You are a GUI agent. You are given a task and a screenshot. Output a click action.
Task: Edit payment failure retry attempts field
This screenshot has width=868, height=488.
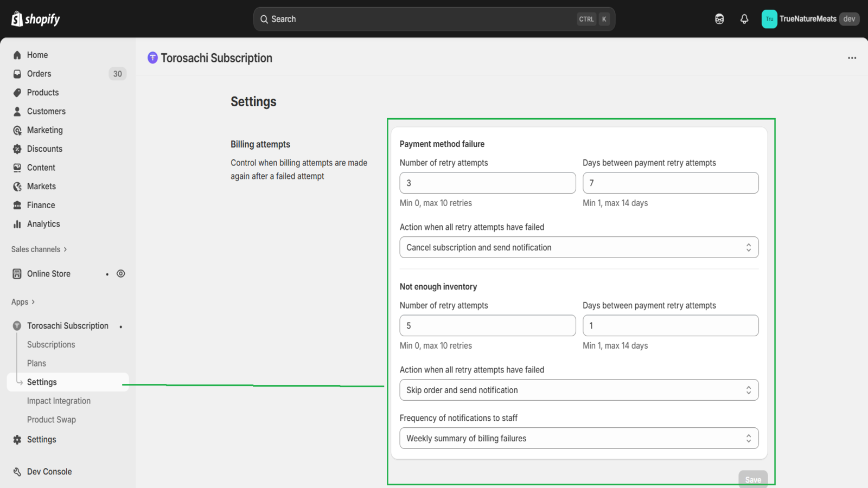pyautogui.click(x=488, y=183)
